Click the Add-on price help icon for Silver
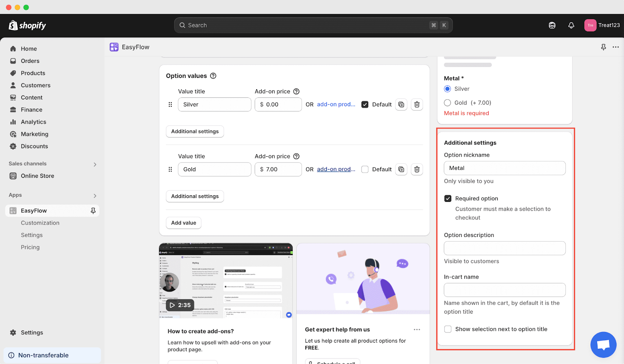 [296, 92]
